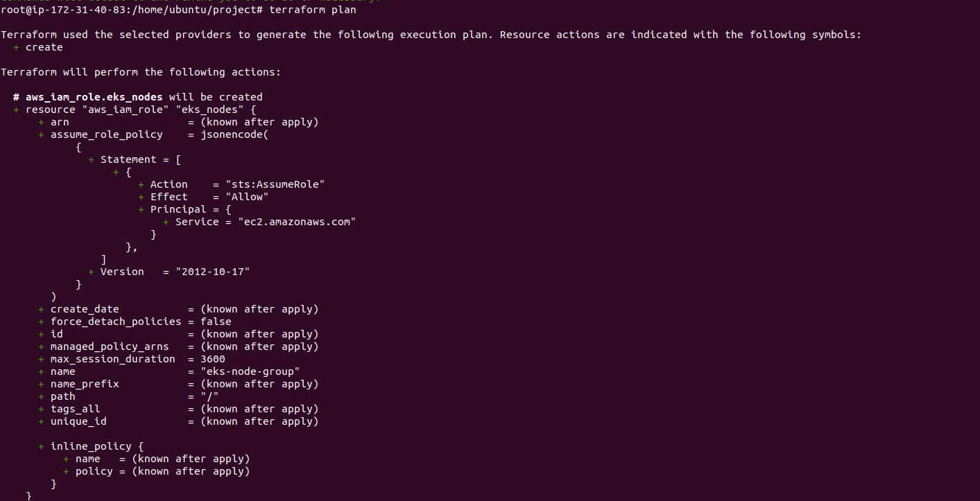Click the 'assume_role_policy' attribute name
This screenshot has height=501, width=980.
click(107, 134)
